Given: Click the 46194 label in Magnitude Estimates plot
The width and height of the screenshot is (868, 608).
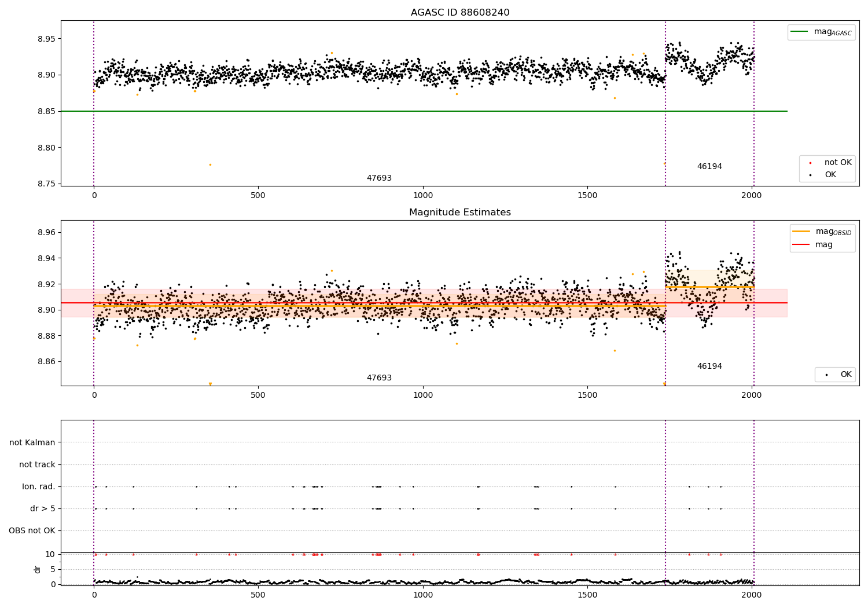Looking at the screenshot, I should click(709, 367).
